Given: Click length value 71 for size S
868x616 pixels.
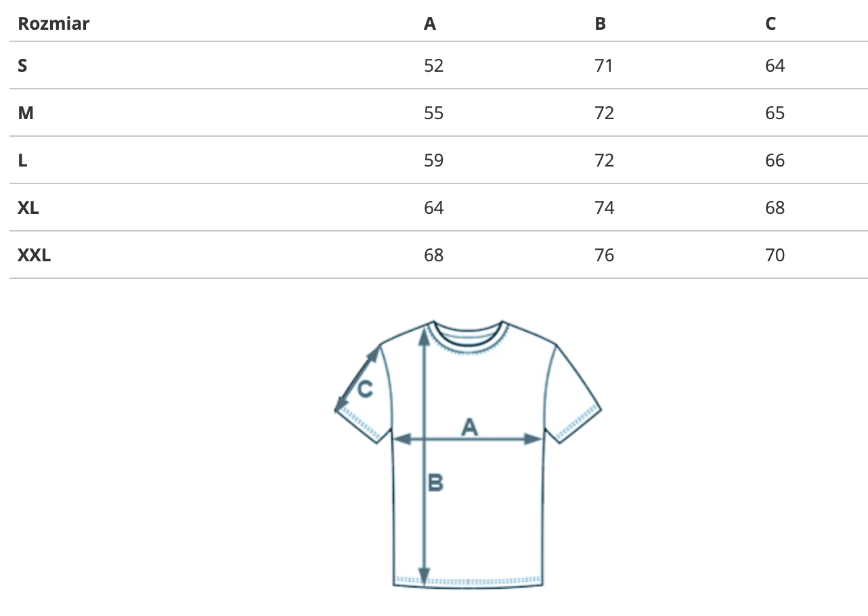Looking at the screenshot, I should 604,66.
